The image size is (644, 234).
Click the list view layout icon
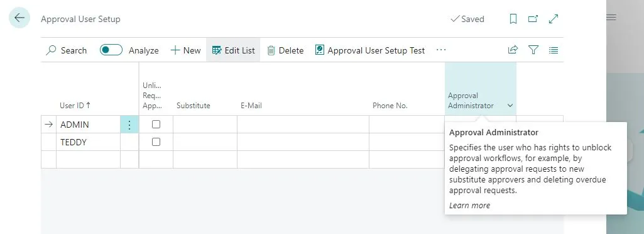click(554, 50)
